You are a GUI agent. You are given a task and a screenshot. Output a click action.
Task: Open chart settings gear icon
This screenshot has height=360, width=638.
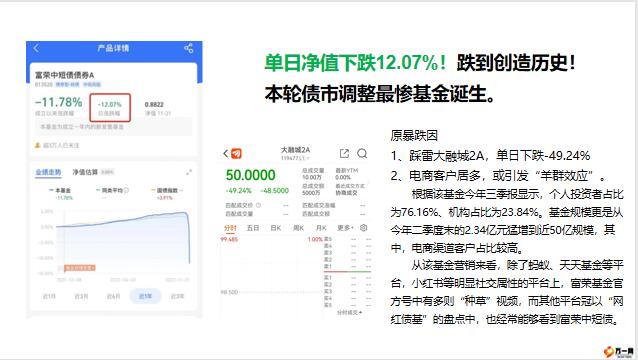coord(364,228)
